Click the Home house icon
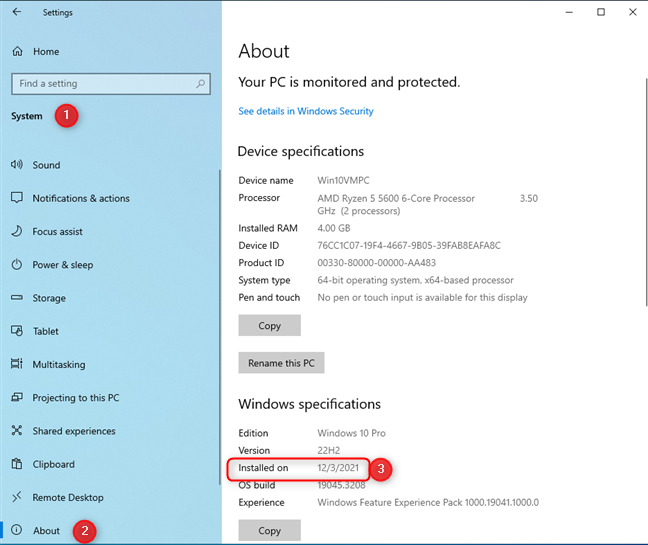 pyautogui.click(x=17, y=51)
